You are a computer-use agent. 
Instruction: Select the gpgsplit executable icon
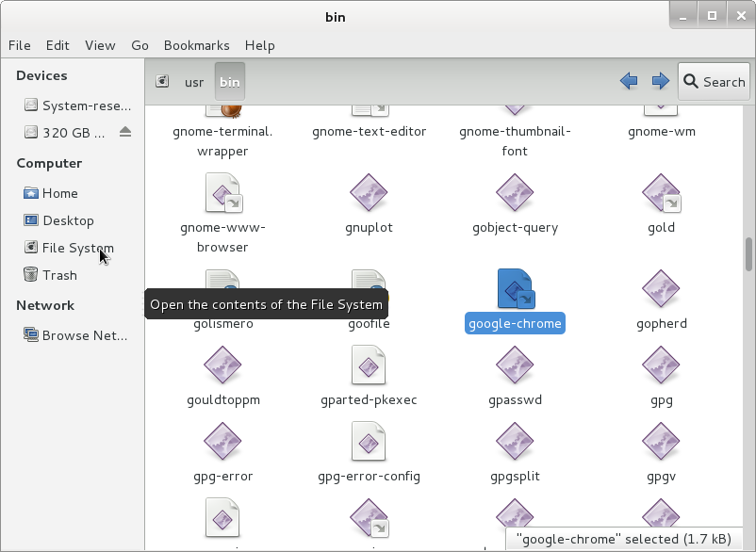pyautogui.click(x=515, y=441)
